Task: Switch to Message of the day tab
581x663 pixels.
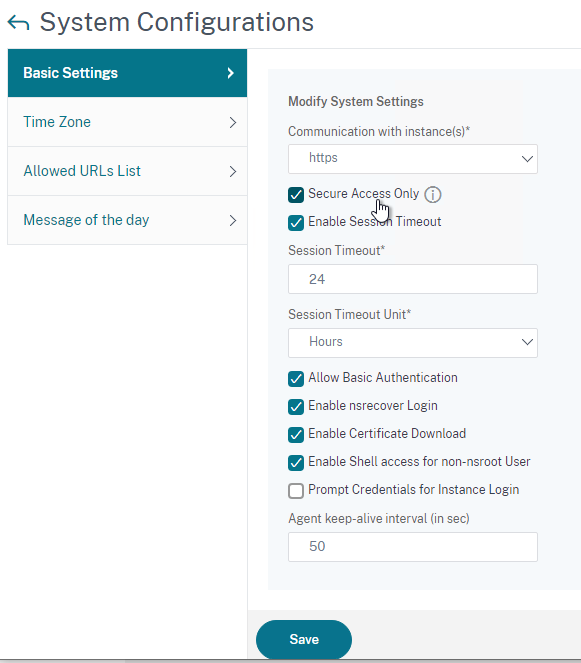Action: pyautogui.click(x=127, y=220)
